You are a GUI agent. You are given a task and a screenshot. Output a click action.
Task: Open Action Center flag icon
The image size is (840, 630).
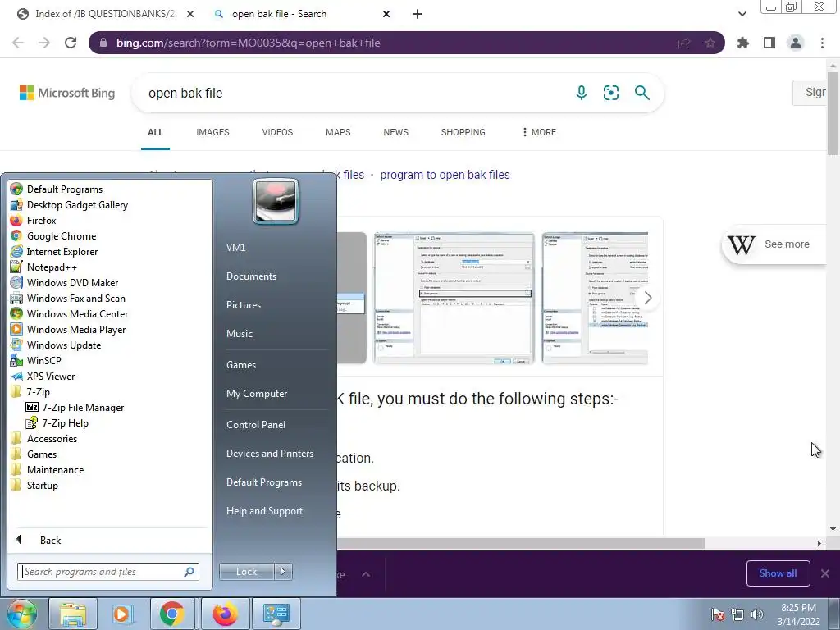717,614
